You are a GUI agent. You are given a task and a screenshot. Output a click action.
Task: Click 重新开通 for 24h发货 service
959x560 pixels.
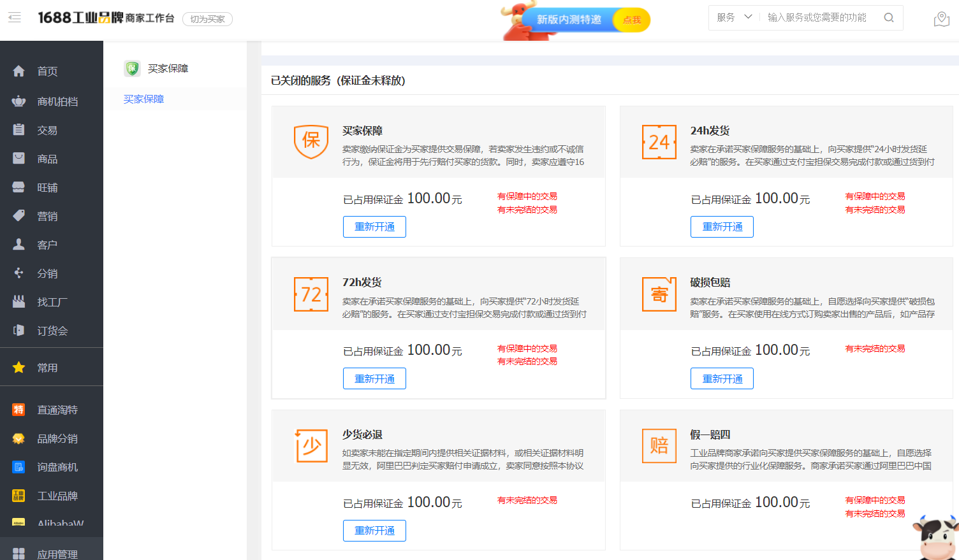click(722, 227)
